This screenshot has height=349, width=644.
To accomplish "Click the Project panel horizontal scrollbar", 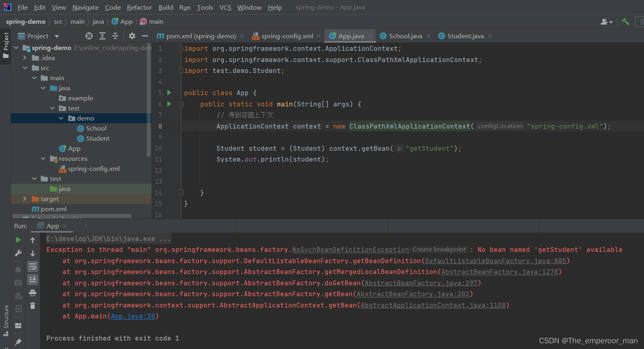I will (72, 216).
